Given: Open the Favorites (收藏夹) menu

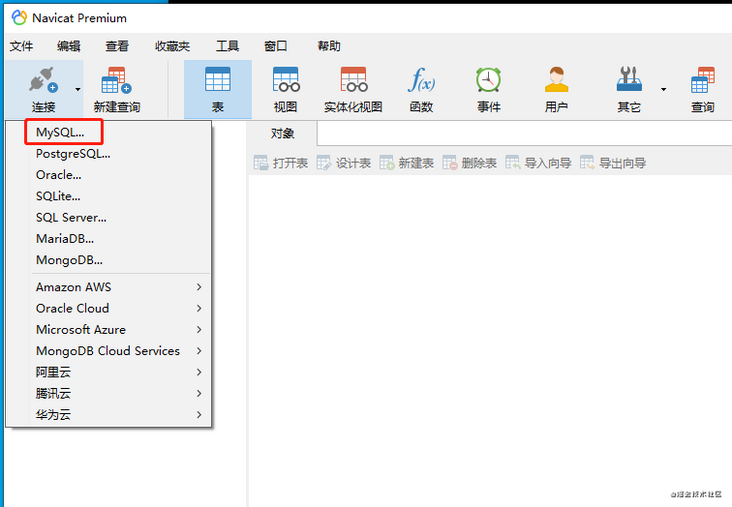Looking at the screenshot, I should click(x=172, y=46).
